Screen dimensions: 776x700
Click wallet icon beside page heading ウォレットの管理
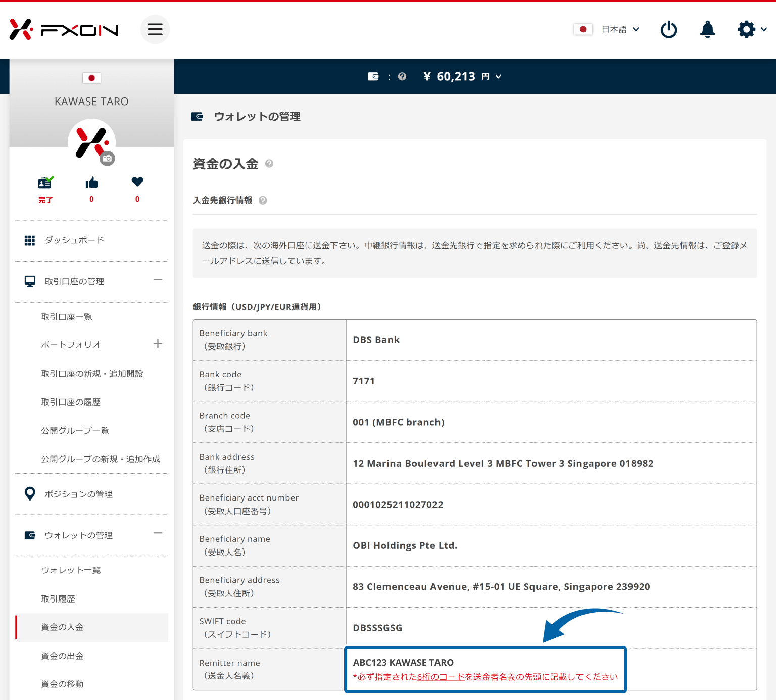click(x=197, y=116)
